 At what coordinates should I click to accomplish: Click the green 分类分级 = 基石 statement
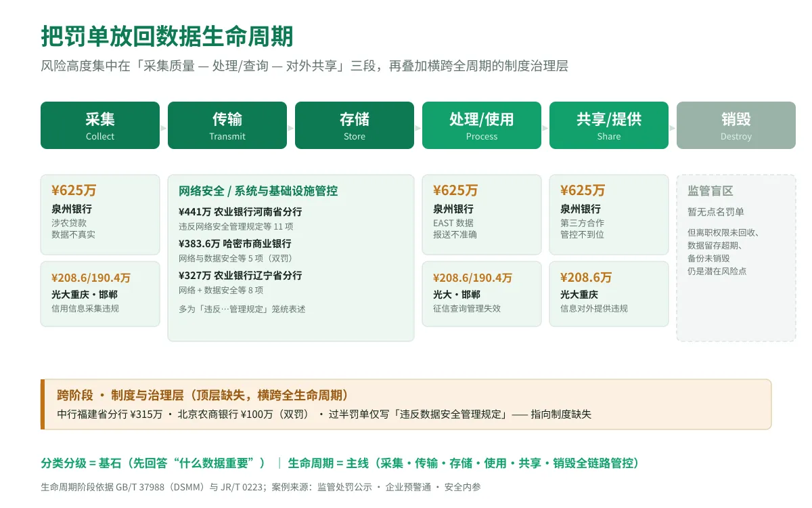coord(155,463)
